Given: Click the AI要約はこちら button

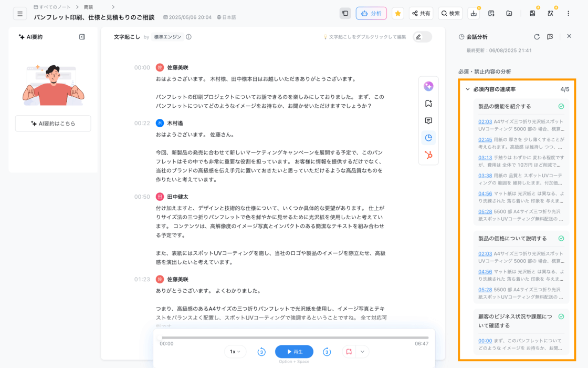Looking at the screenshot, I should 53,124.
